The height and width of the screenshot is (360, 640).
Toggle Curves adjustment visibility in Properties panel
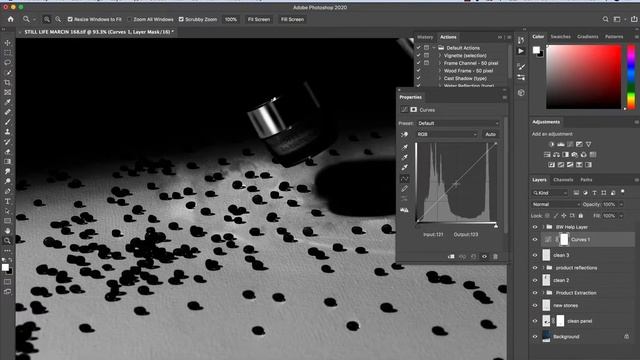click(484, 257)
